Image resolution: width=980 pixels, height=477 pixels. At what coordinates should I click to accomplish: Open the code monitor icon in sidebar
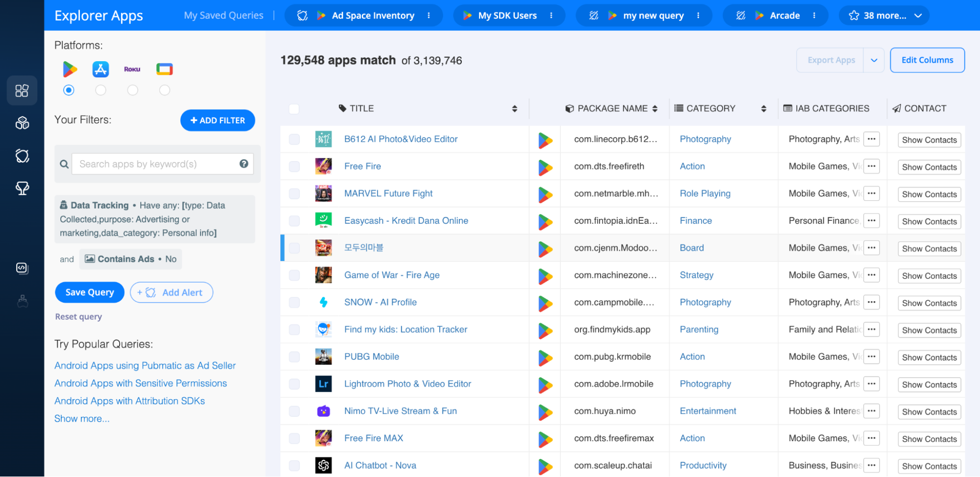[x=22, y=268]
